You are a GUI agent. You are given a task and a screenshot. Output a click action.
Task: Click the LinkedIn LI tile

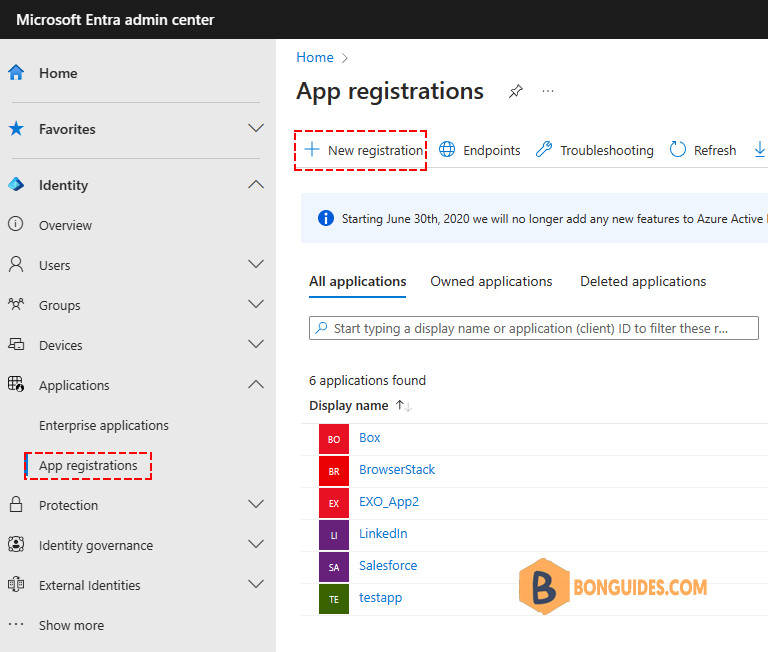pyautogui.click(x=334, y=535)
